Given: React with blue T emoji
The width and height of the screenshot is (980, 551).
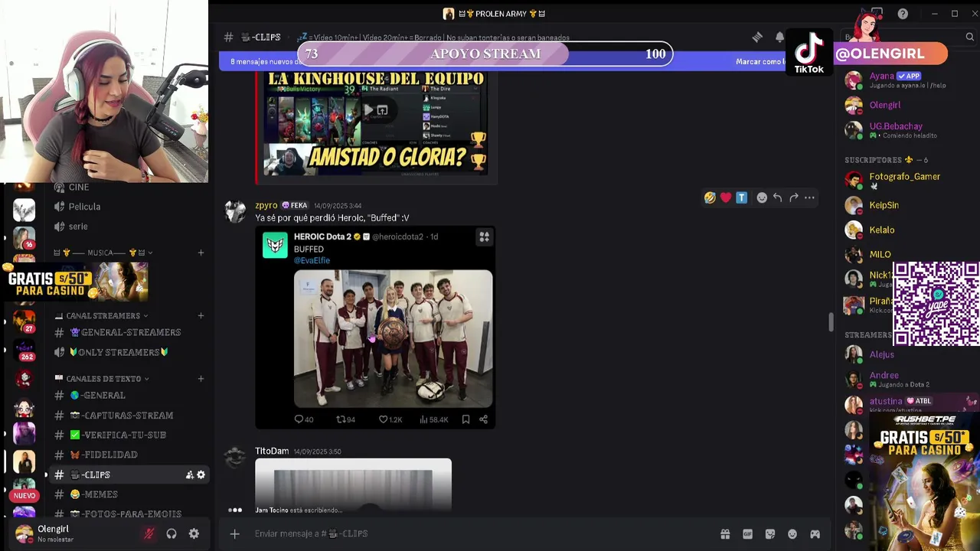Looking at the screenshot, I should click(741, 197).
